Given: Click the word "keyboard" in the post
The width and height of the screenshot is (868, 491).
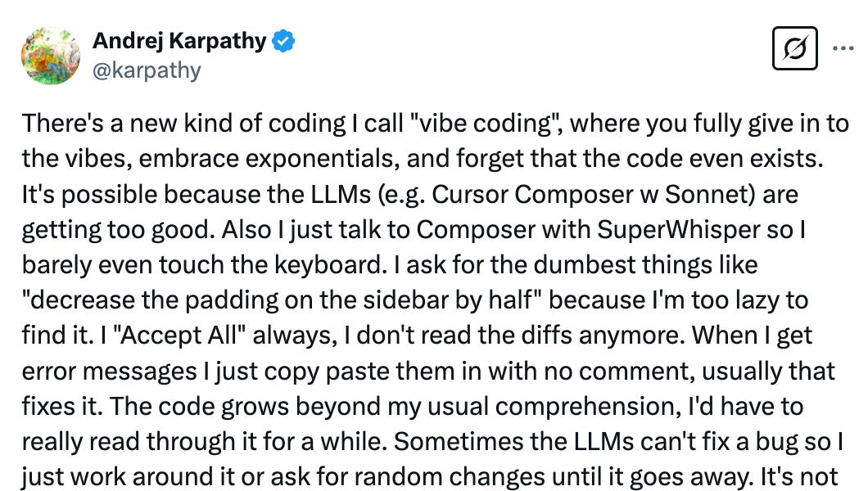Looking at the screenshot, I should [329, 265].
